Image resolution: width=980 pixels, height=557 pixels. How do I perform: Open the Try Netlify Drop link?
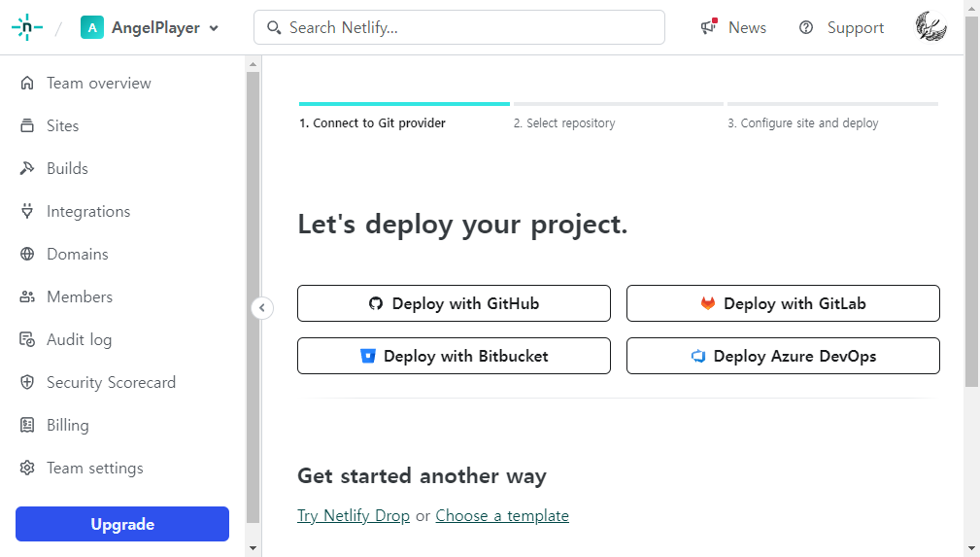[354, 516]
